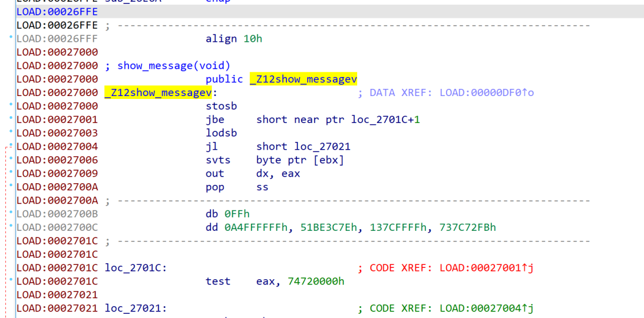Select highlighted _Z12show_messagev in public declaration
This screenshot has width=644, height=318.
pos(303,79)
